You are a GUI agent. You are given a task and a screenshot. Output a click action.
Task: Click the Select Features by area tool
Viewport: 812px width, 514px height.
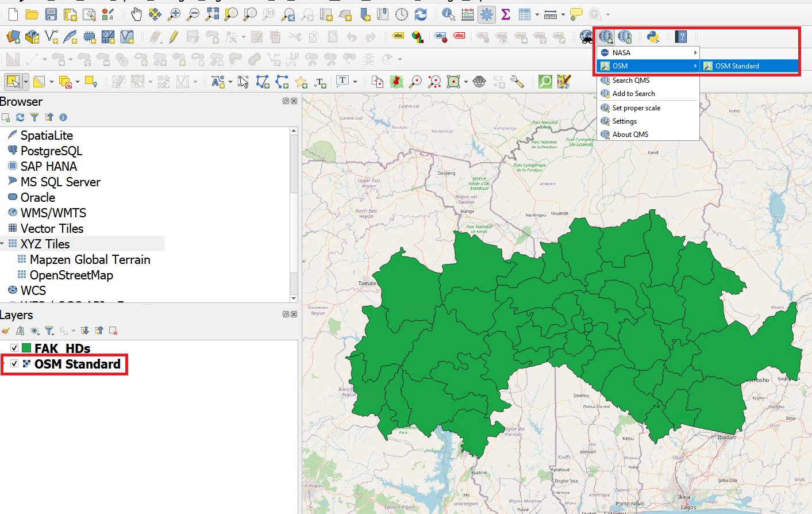click(x=13, y=82)
